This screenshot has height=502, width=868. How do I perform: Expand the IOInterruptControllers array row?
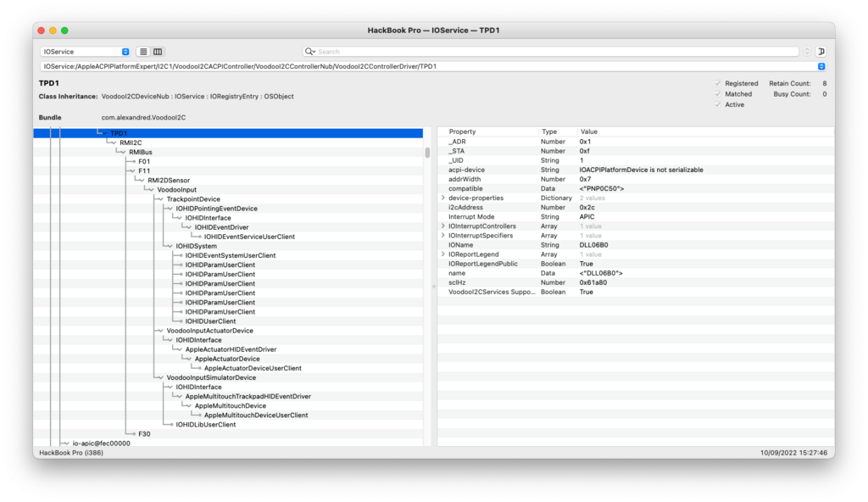(443, 226)
